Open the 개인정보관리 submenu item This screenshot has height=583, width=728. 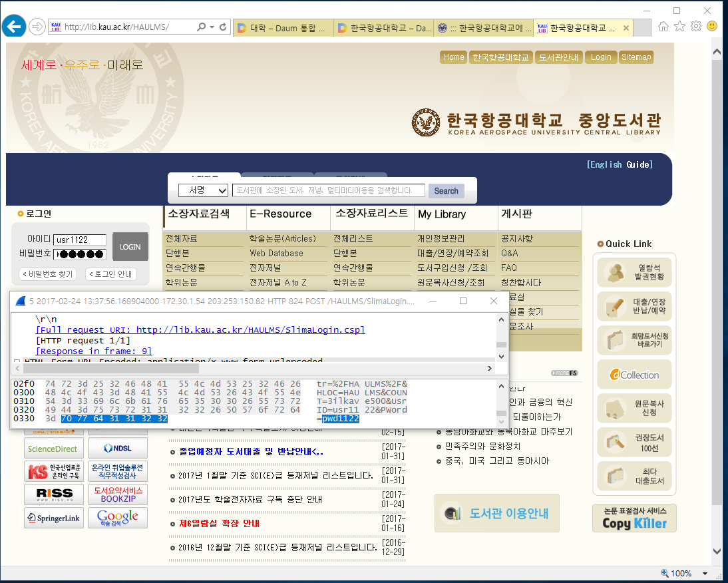(x=441, y=238)
